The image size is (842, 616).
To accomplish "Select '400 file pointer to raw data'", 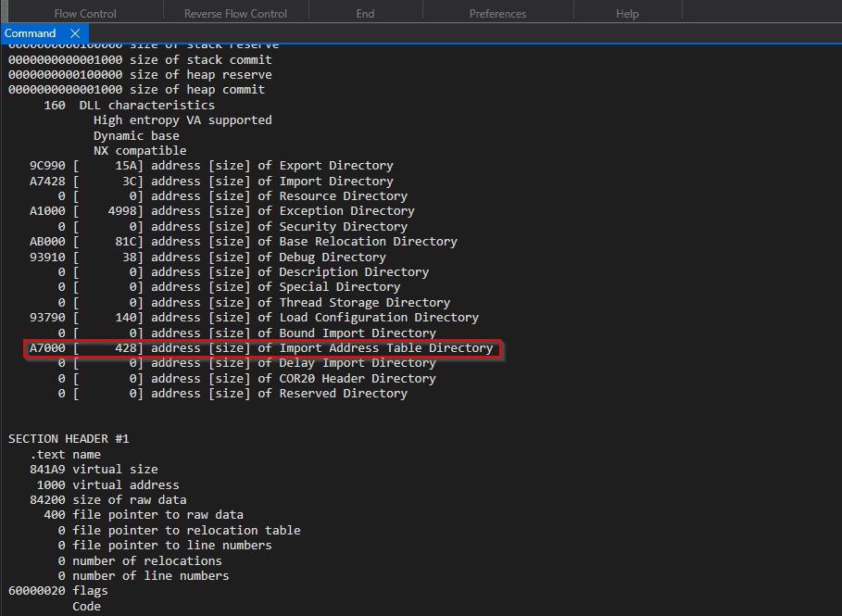I will pyautogui.click(x=144, y=515).
